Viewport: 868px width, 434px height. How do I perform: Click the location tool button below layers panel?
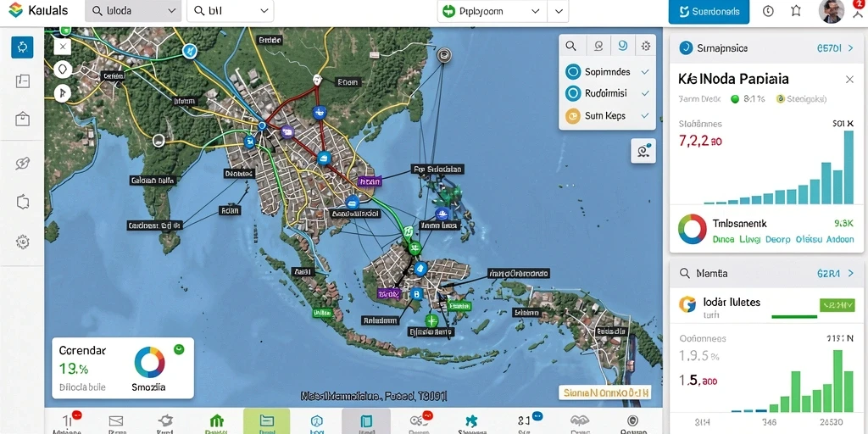643,151
